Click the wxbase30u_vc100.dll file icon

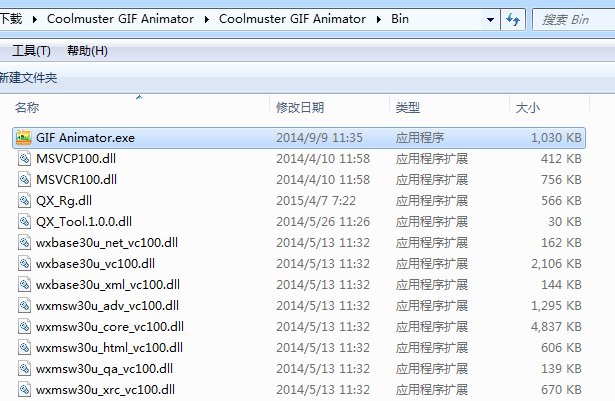(24, 264)
